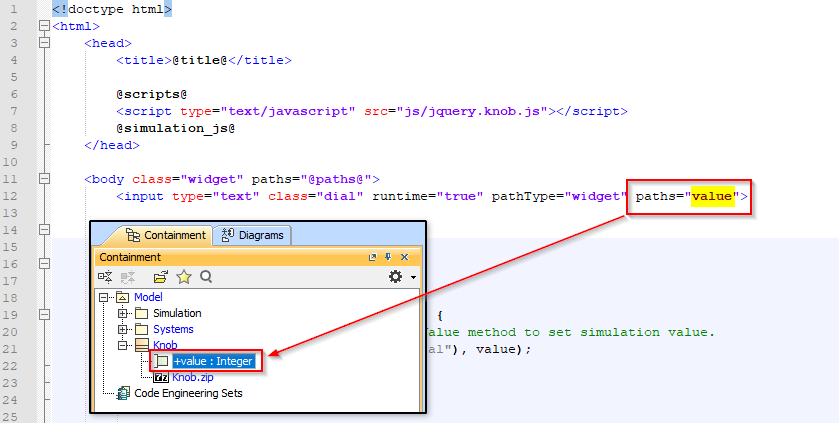Screen dimensions: 839x423
Task: Click the Model package icon
Action: click(x=123, y=297)
